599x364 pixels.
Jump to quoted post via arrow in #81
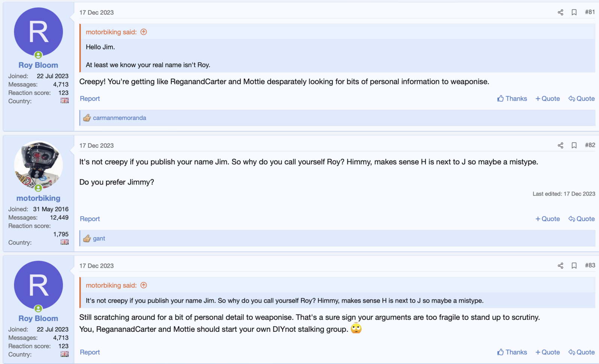(144, 32)
